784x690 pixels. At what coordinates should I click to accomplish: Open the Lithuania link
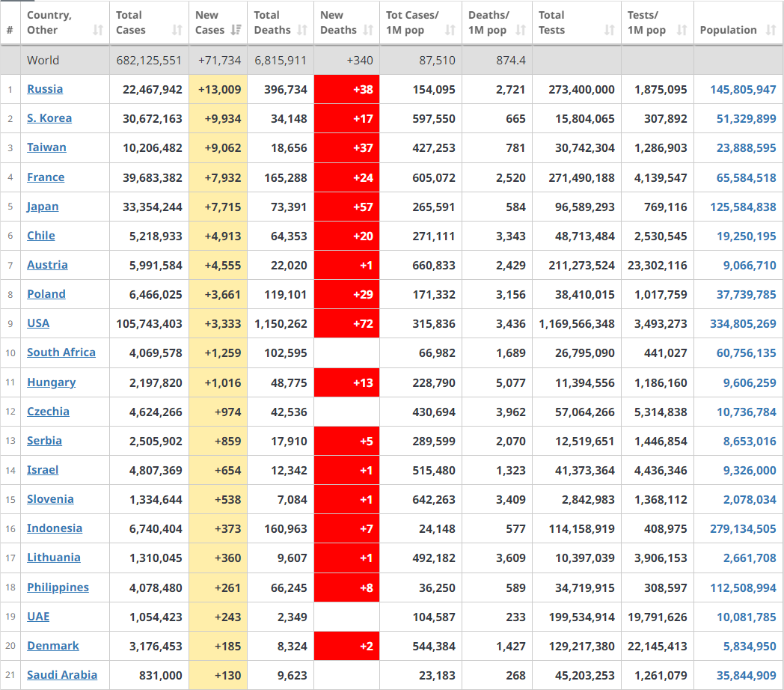(x=54, y=558)
